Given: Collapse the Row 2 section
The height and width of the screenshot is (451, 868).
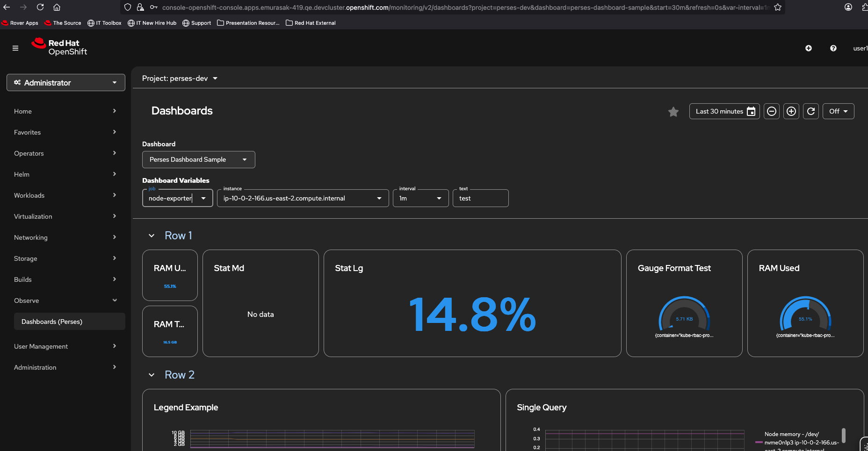Looking at the screenshot, I should (x=152, y=375).
